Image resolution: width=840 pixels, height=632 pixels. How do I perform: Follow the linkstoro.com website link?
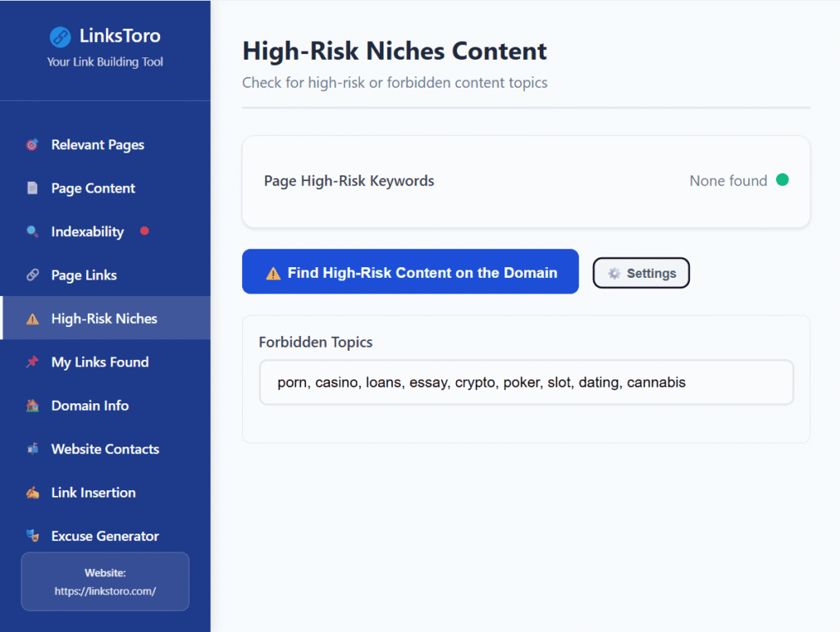click(105, 590)
